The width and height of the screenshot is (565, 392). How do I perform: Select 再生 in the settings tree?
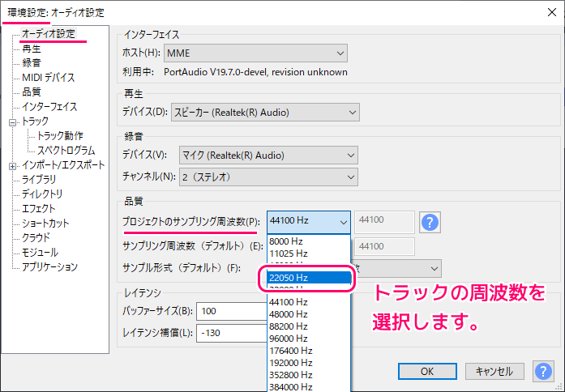coord(32,49)
